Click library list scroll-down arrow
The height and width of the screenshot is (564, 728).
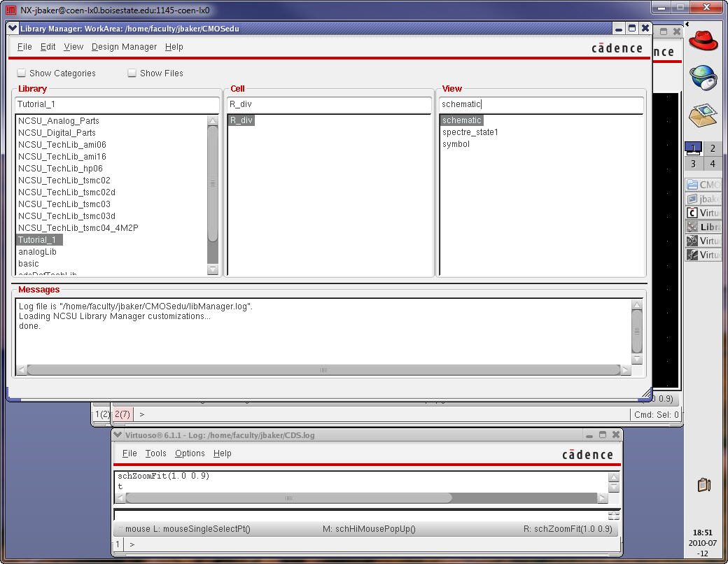pyautogui.click(x=213, y=269)
